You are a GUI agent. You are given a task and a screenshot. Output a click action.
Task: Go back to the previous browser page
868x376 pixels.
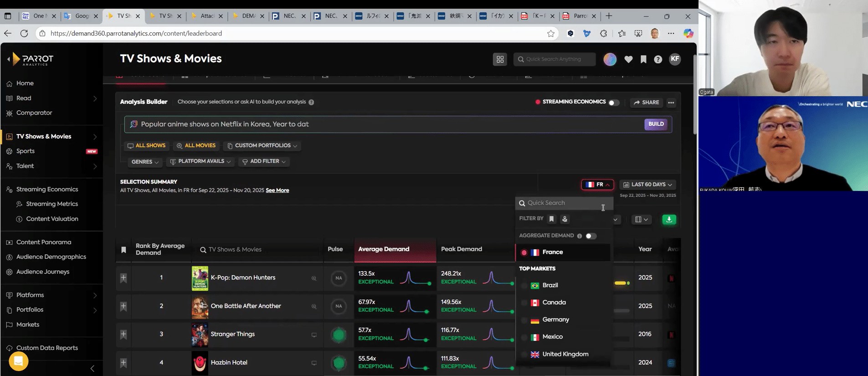pos(8,33)
